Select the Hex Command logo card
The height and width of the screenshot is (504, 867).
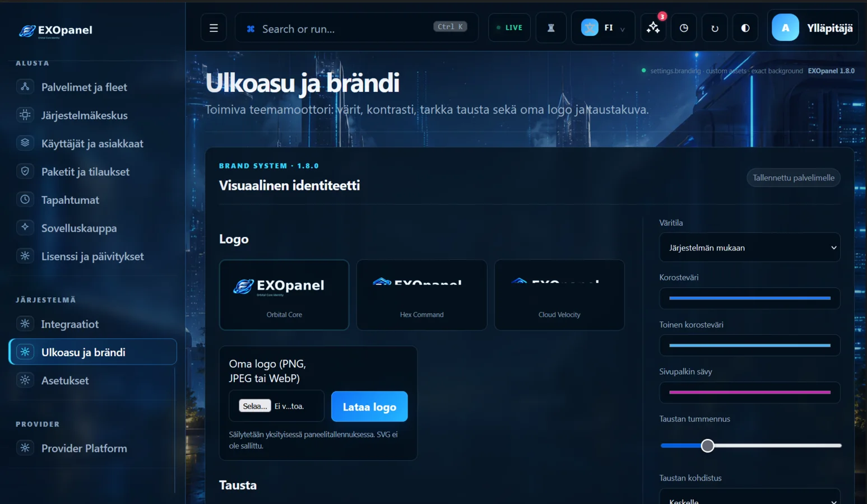coord(421,295)
